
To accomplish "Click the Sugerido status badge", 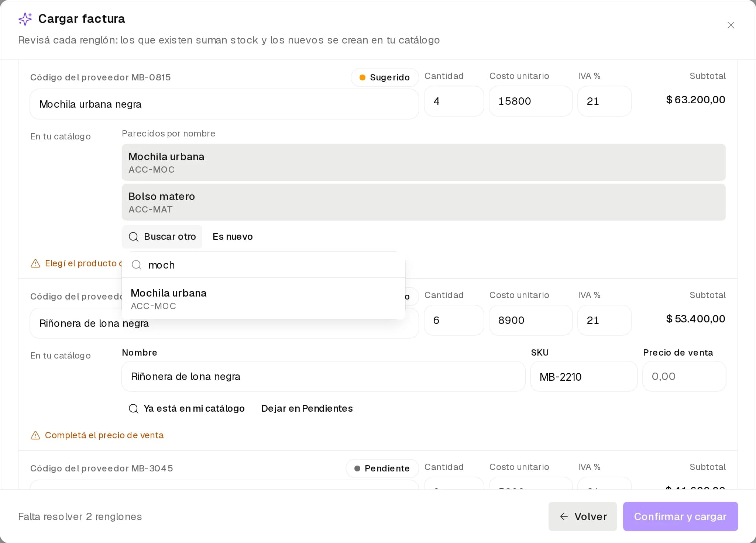I will pyautogui.click(x=385, y=77).
